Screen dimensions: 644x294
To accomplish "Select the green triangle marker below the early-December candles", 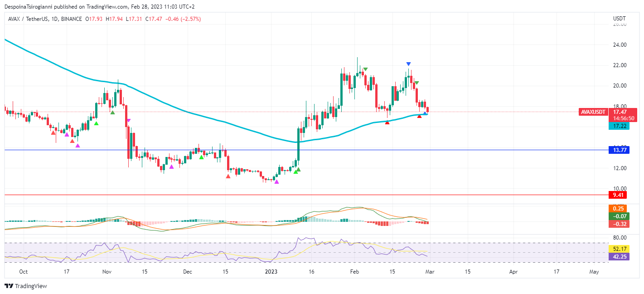I will 201,157.
